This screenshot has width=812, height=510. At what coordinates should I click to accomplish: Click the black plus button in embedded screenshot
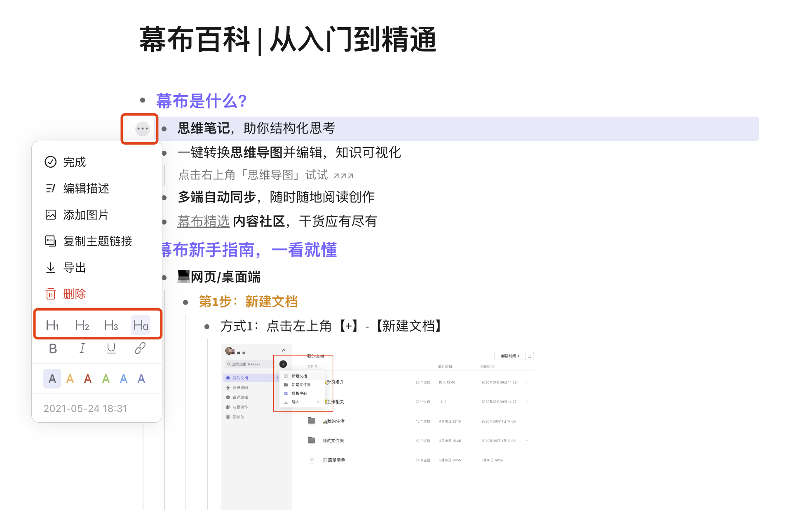click(283, 364)
